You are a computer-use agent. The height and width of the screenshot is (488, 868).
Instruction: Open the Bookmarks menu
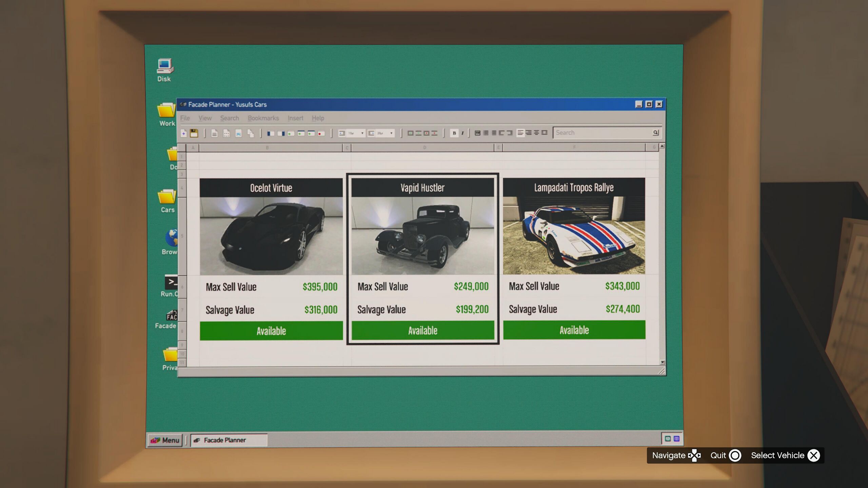coord(263,118)
